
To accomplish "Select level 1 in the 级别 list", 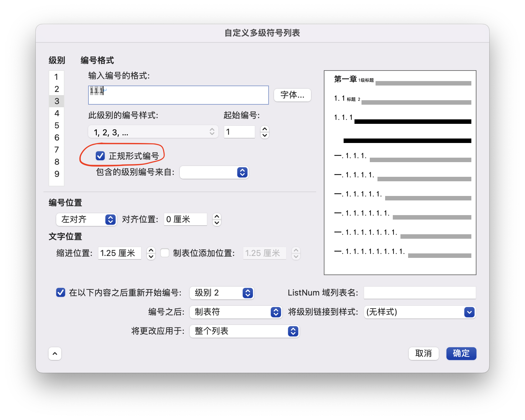I will (57, 77).
